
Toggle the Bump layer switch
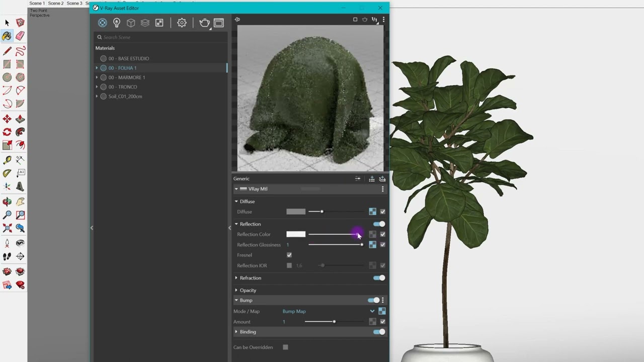(x=373, y=300)
